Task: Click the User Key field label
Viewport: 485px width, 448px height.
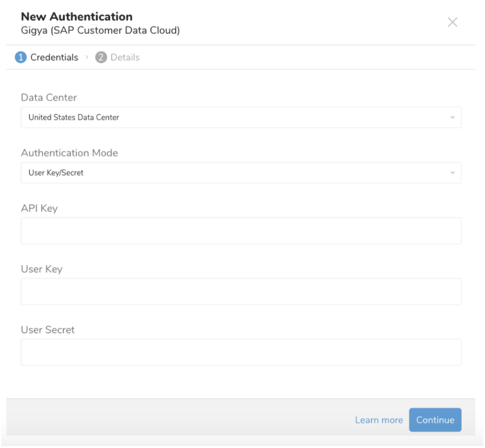Action: (42, 269)
